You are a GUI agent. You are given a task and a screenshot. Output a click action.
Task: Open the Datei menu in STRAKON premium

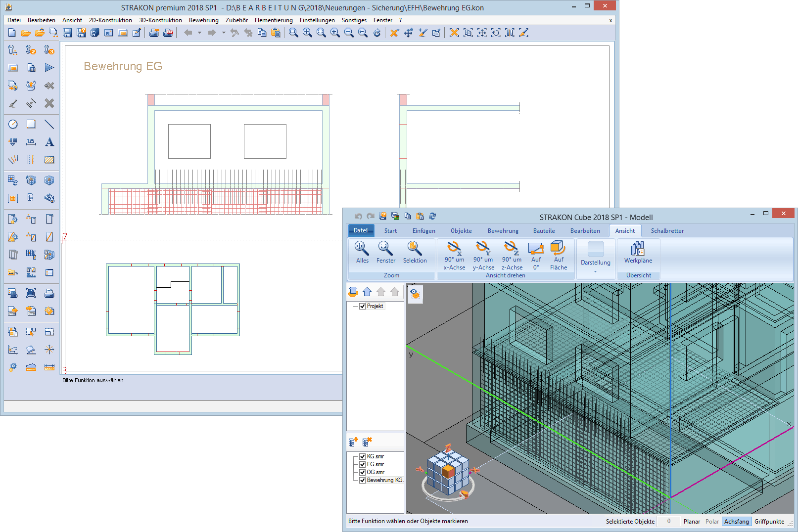coord(14,20)
